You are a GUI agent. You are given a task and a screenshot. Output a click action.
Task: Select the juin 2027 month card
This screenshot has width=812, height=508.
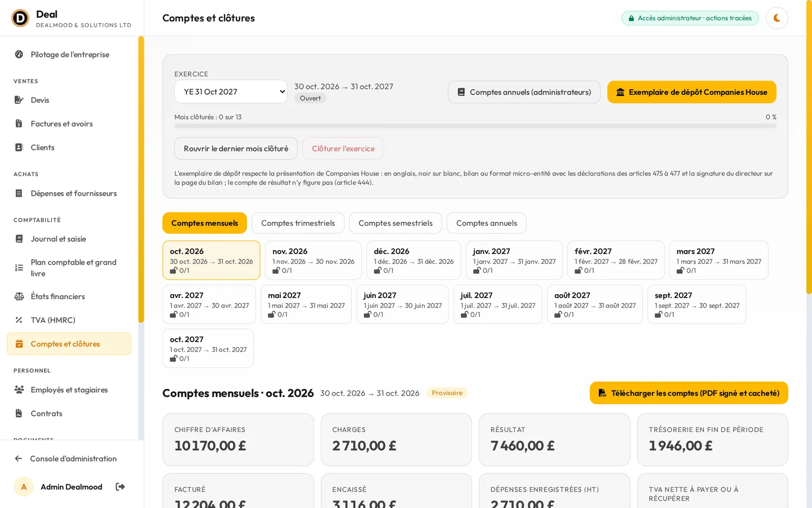[x=403, y=304]
